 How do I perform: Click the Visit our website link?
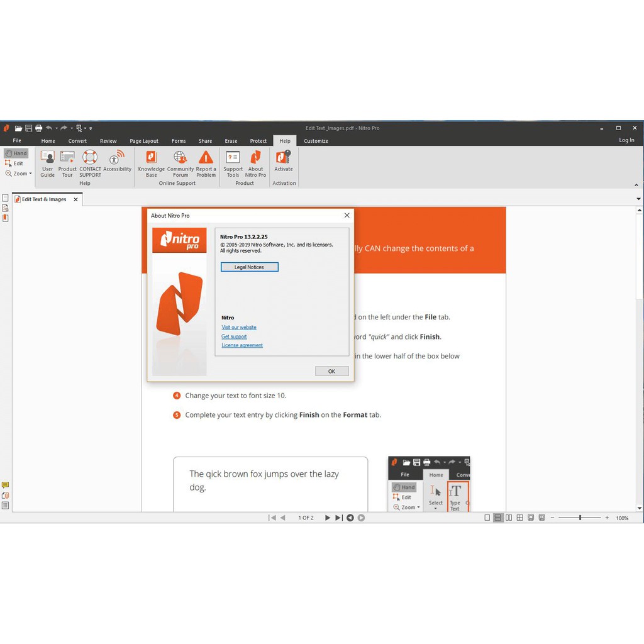(x=239, y=328)
